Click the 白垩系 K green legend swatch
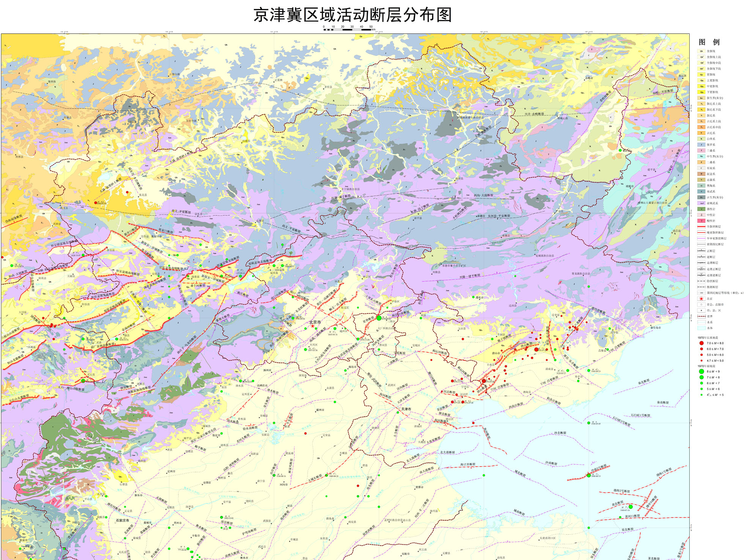Image resolution: width=747 pixels, height=560 pixels. pyautogui.click(x=701, y=139)
